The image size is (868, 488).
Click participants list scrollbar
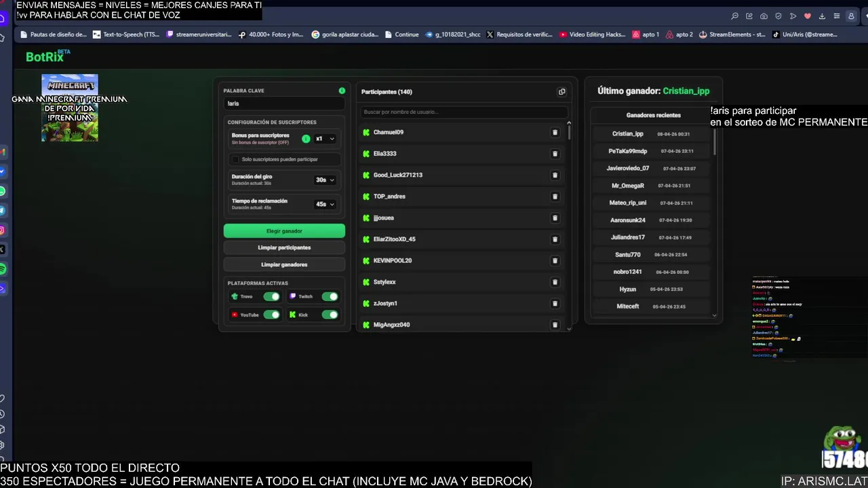pos(569,132)
